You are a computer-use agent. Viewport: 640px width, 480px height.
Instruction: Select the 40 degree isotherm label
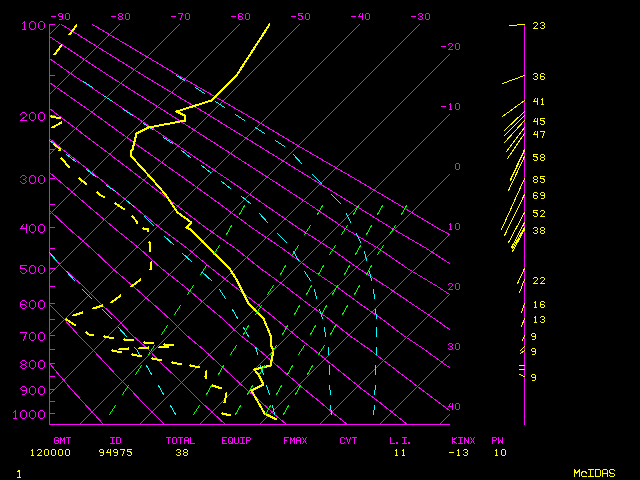[x=454, y=407]
